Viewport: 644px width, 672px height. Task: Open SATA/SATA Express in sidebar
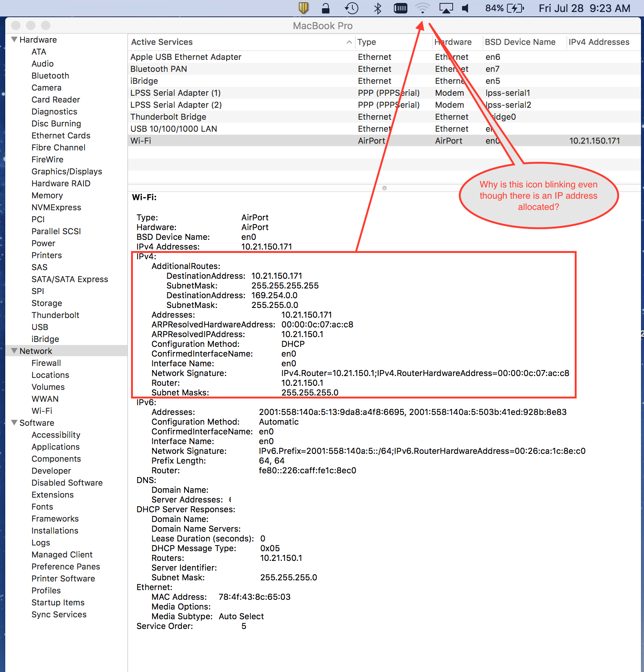point(70,279)
